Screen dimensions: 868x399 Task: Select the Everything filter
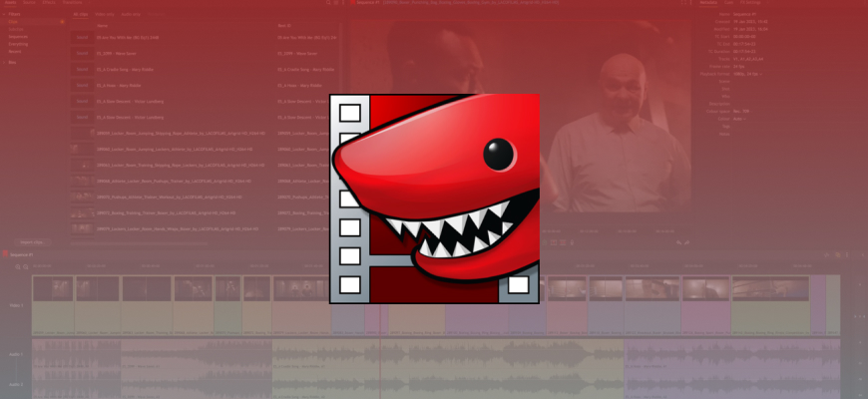coord(18,44)
